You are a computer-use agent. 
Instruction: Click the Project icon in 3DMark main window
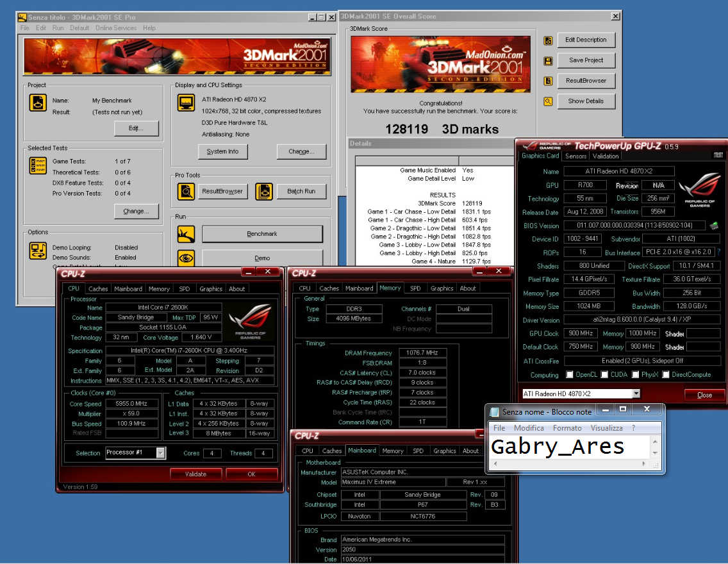click(38, 103)
